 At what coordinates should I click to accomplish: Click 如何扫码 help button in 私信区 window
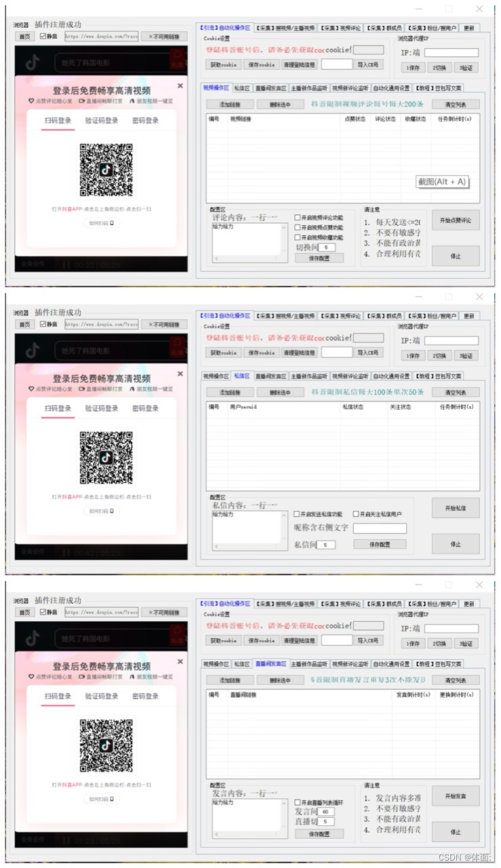pyautogui.click(x=102, y=511)
